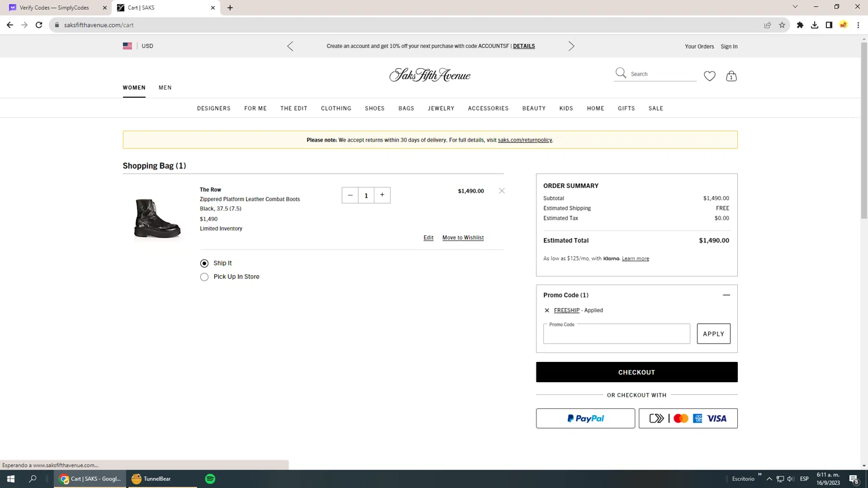Share this page icon in address bar
This screenshot has height=488, width=868.
767,25
